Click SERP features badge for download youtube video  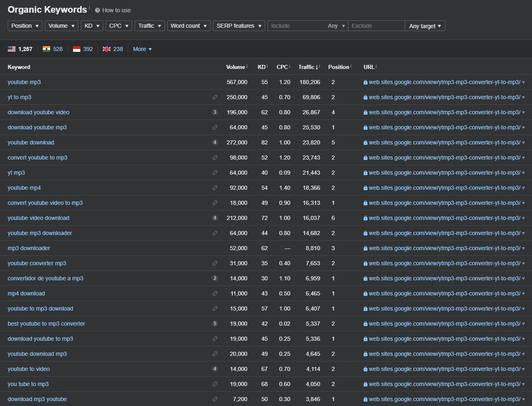(x=215, y=112)
